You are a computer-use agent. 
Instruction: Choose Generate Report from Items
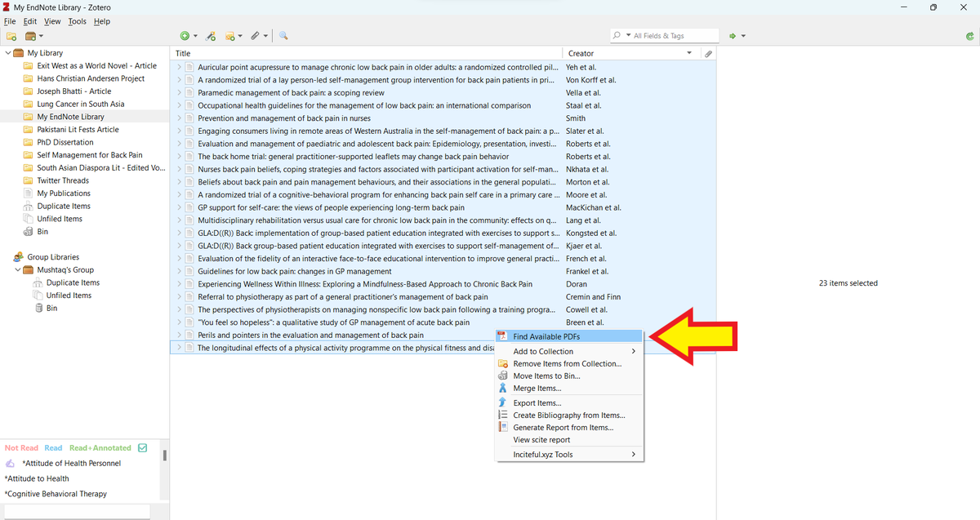click(x=570, y=428)
